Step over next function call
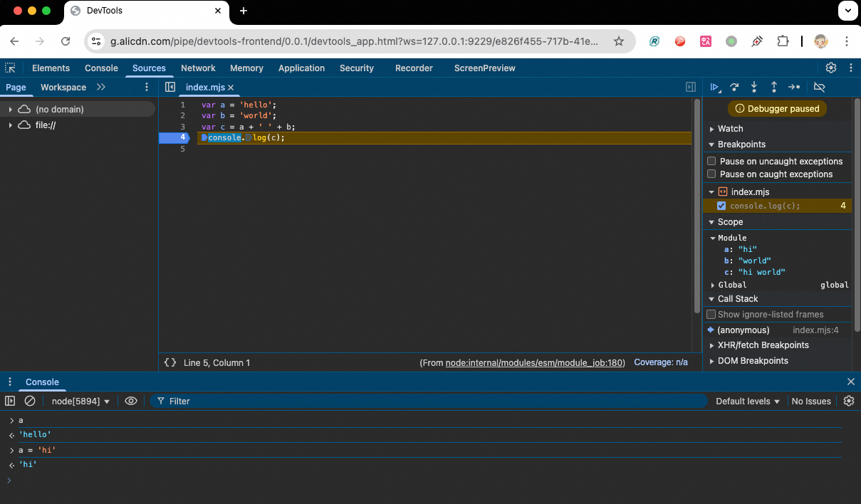The image size is (861, 504). [x=734, y=87]
